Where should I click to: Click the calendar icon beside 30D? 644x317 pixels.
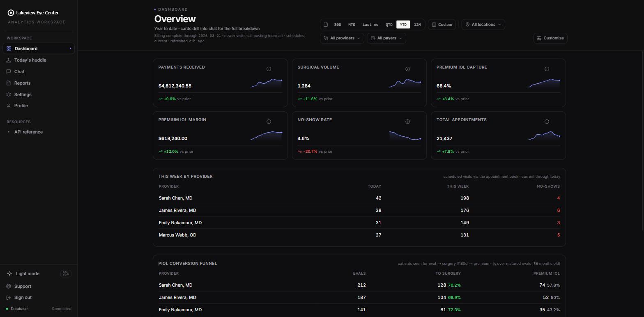(326, 25)
